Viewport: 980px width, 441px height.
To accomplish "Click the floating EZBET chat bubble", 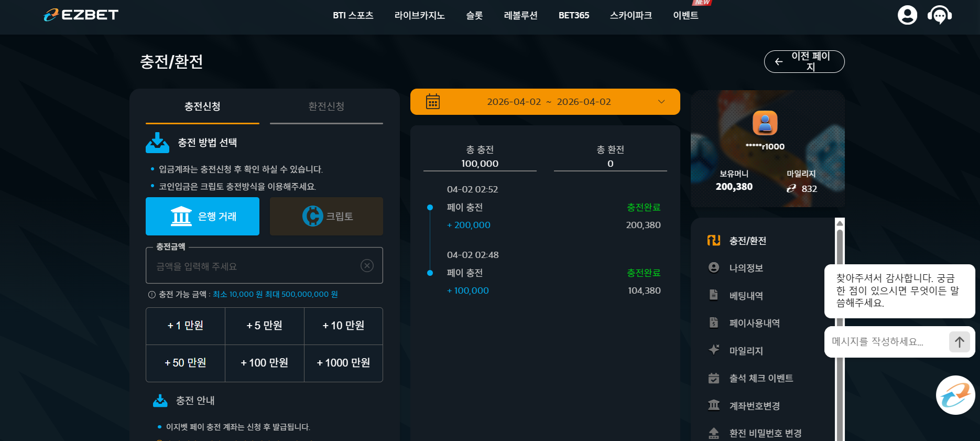I will 955,395.
